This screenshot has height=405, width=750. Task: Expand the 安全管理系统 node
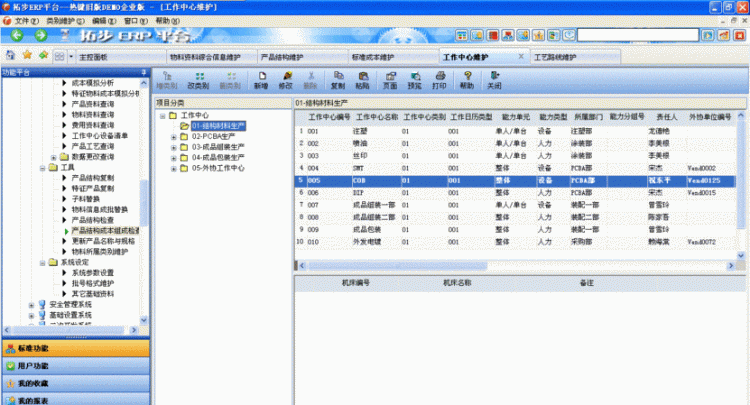[31, 305]
